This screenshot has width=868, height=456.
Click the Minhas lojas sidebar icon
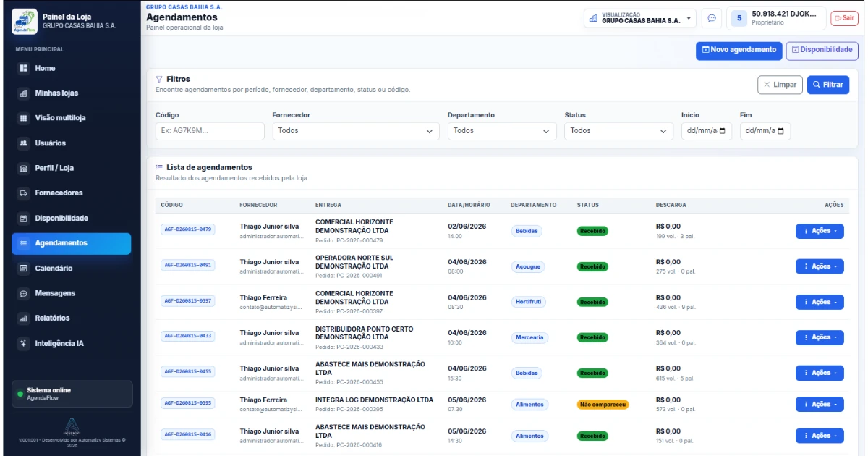pyautogui.click(x=23, y=93)
